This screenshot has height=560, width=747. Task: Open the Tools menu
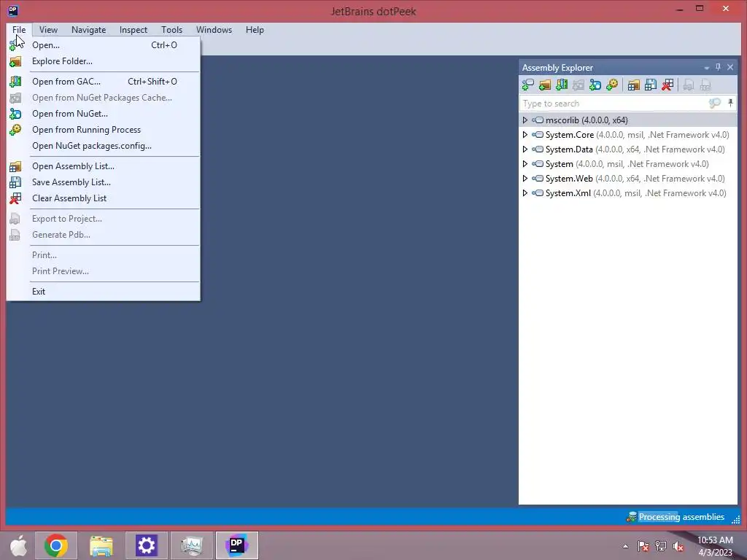tap(171, 29)
